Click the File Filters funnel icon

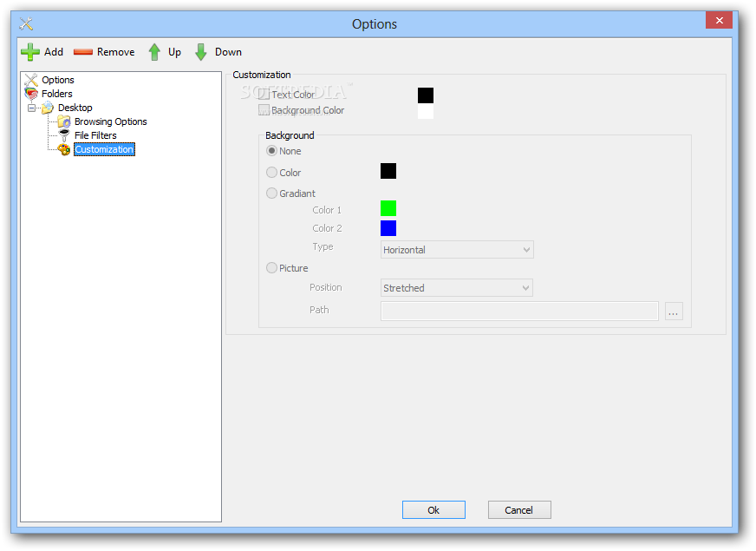[64, 135]
